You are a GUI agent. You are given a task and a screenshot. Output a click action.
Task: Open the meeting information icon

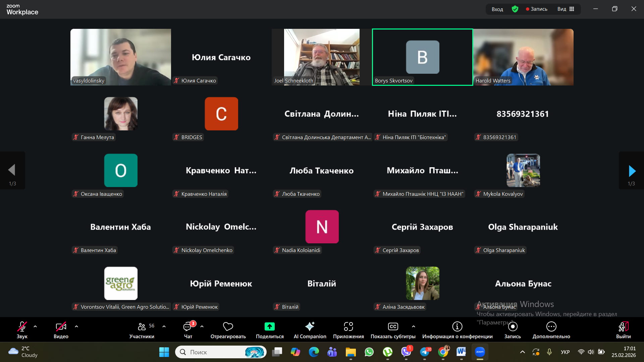point(457,327)
